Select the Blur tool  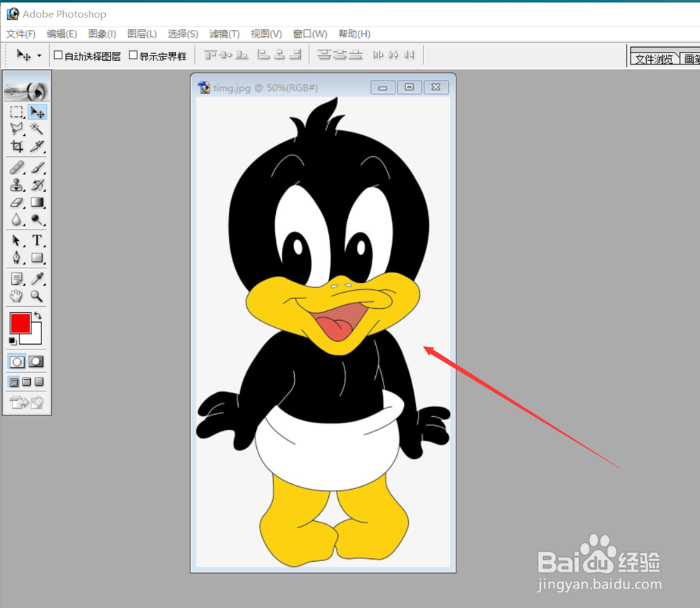17,219
